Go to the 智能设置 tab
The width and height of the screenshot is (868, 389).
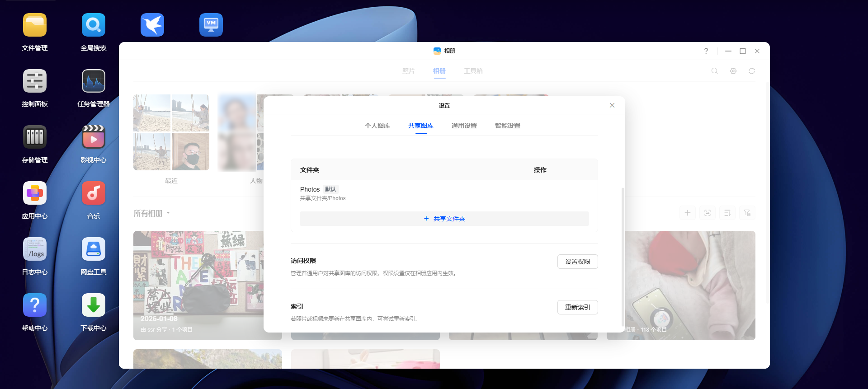point(508,126)
